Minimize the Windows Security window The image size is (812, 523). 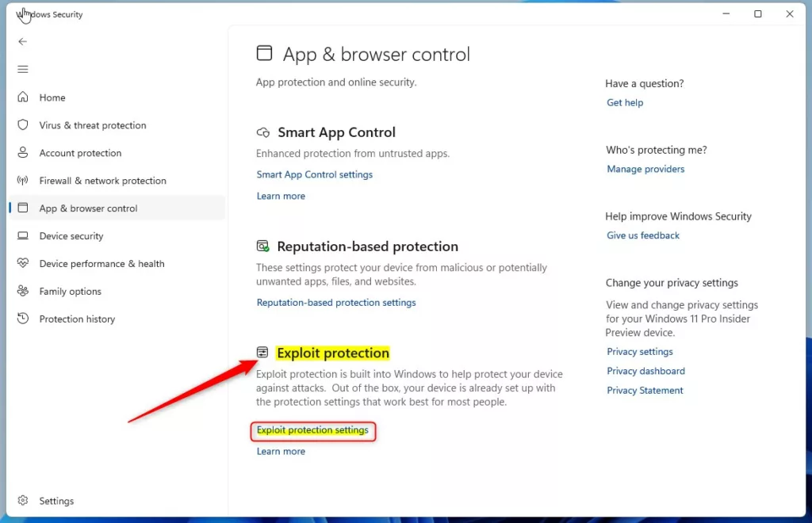[x=726, y=14]
